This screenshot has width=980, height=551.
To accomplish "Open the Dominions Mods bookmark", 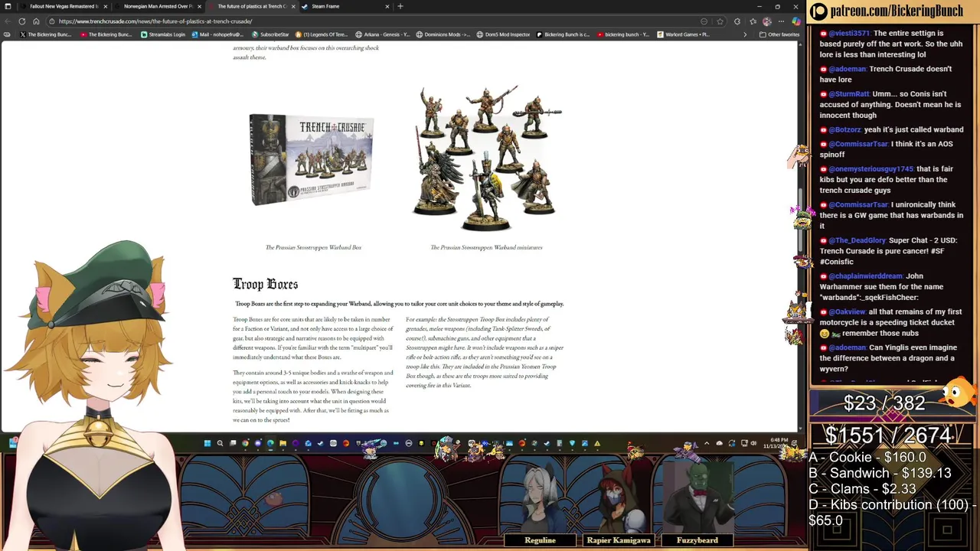I will click(x=443, y=34).
